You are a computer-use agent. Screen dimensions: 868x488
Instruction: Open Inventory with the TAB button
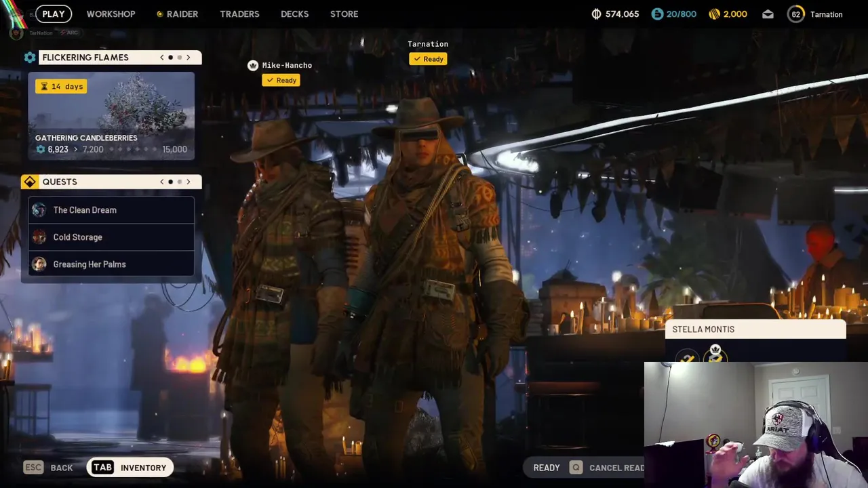coord(130,468)
